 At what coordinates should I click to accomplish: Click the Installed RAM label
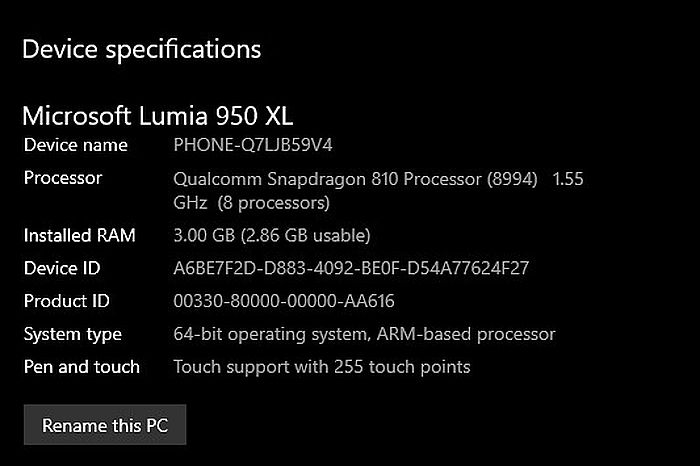80,236
